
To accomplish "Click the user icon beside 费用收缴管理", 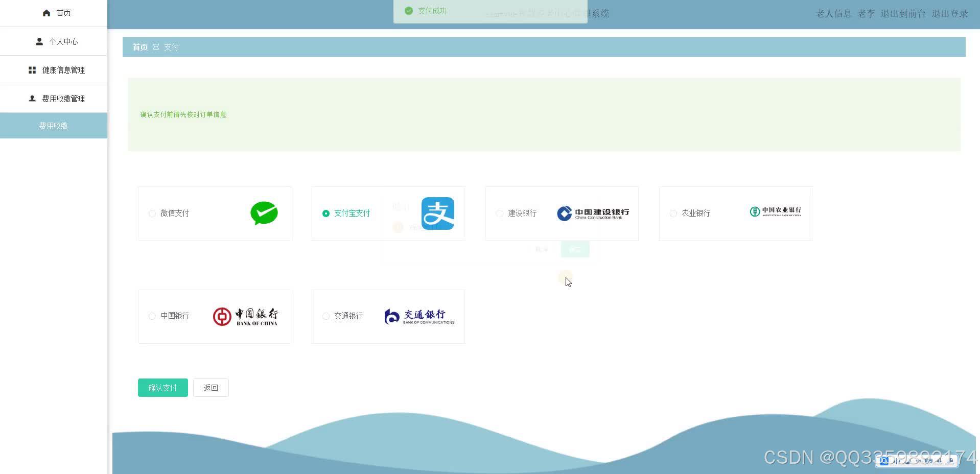I will click(32, 99).
